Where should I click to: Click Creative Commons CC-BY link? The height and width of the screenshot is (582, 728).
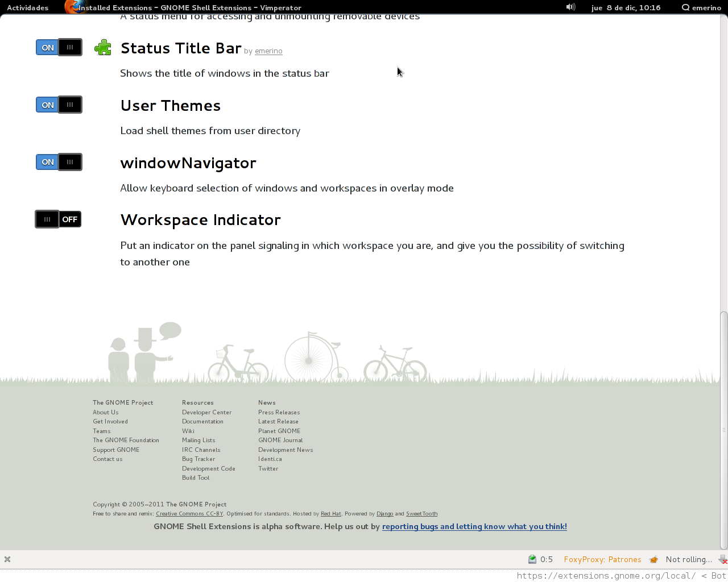pos(189,514)
